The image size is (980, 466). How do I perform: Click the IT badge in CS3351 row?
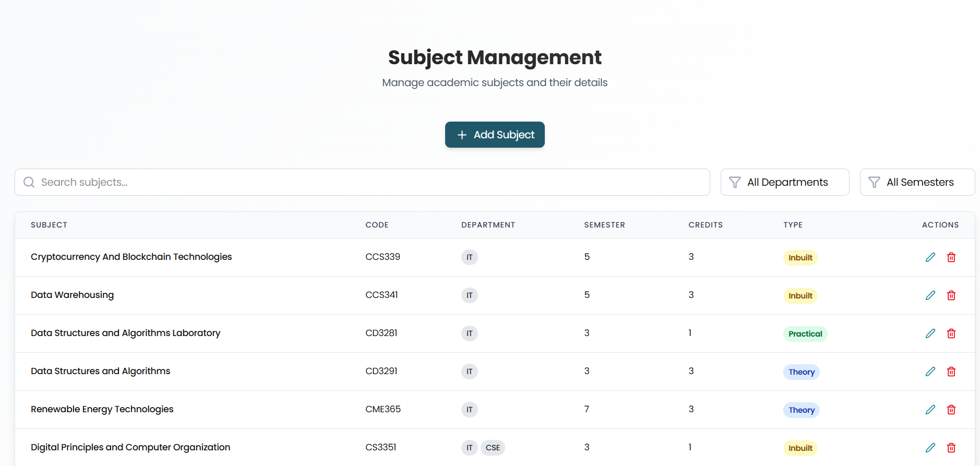(470, 448)
